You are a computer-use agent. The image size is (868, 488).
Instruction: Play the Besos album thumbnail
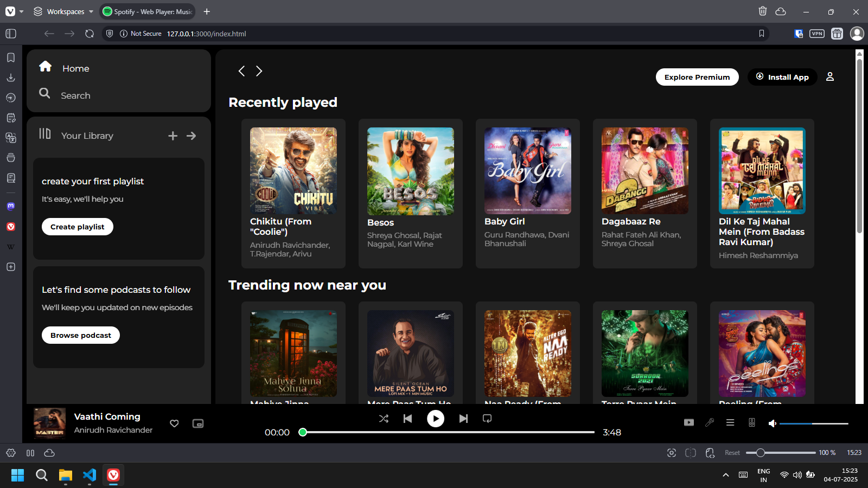click(410, 171)
